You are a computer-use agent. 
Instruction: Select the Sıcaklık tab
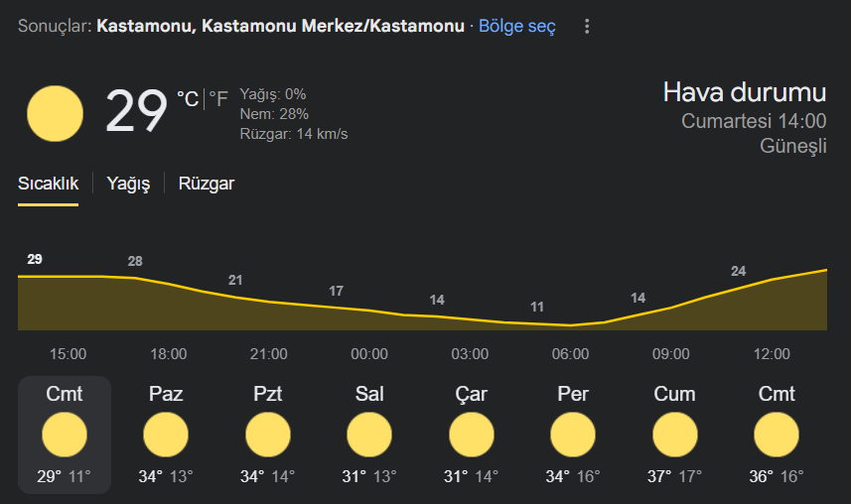pyautogui.click(x=49, y=184)
